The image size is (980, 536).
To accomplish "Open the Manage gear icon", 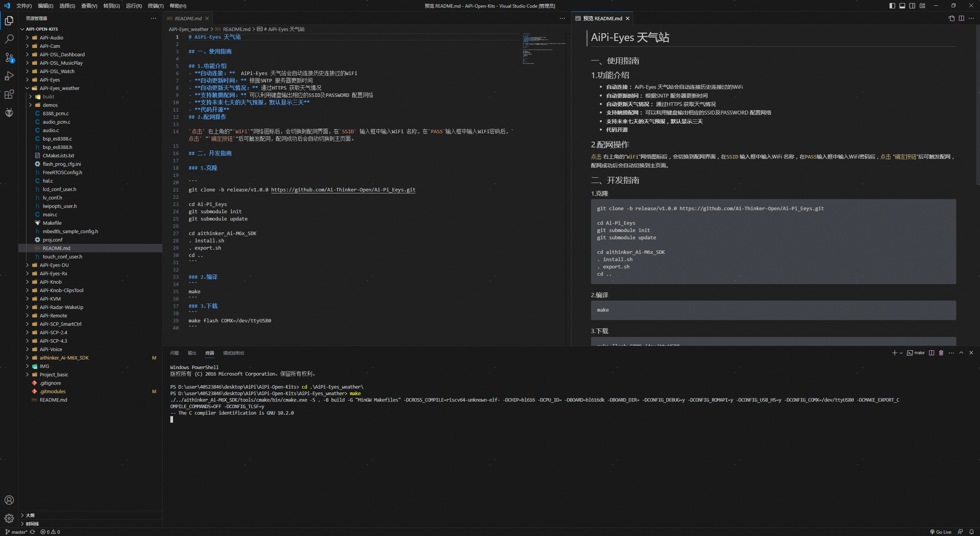I will [x=9, y=518].
